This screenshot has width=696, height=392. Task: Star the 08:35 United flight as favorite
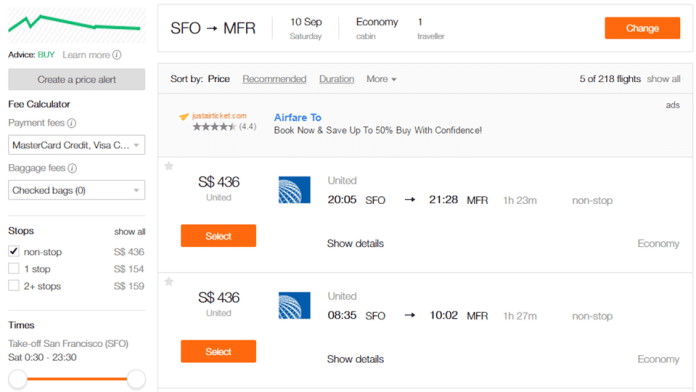pyautogui.click(x=169, y=281)
